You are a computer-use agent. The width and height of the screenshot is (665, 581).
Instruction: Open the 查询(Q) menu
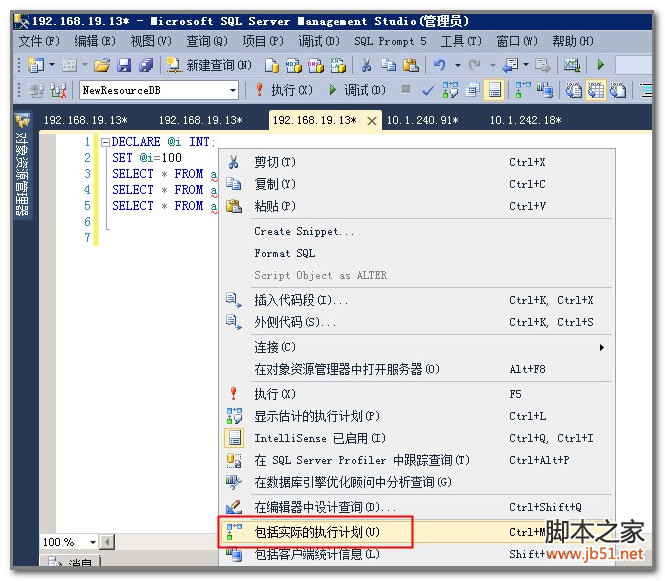(207, 41)
